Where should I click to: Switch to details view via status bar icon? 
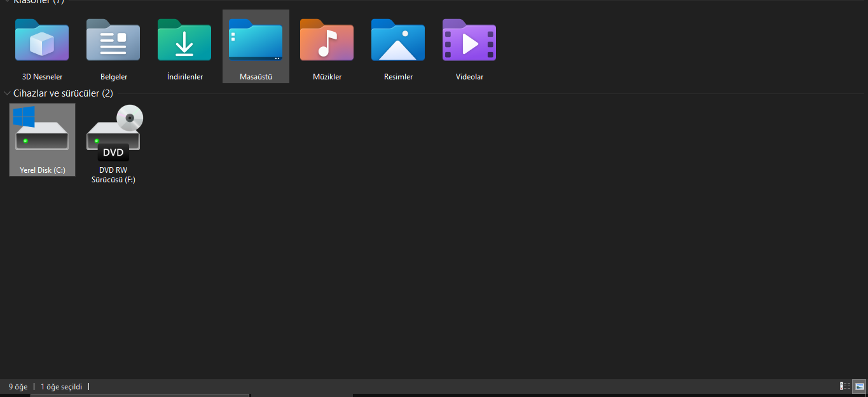tap(844, 386)
